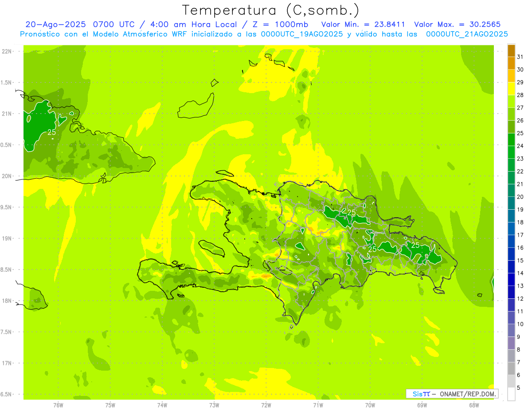The image size is (532, 411).
Task: Click the yellow 28–29 legend color band
Action: click(x=511, y=89)
